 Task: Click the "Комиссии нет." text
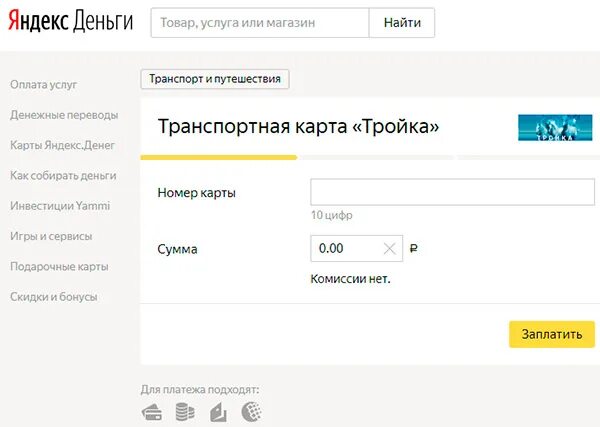pyautogui.click(x=350, y=279)
